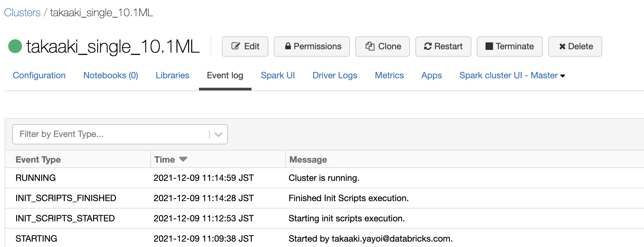
Task: Sort by Time column descending arrow
Action: [x=183, y=159]
